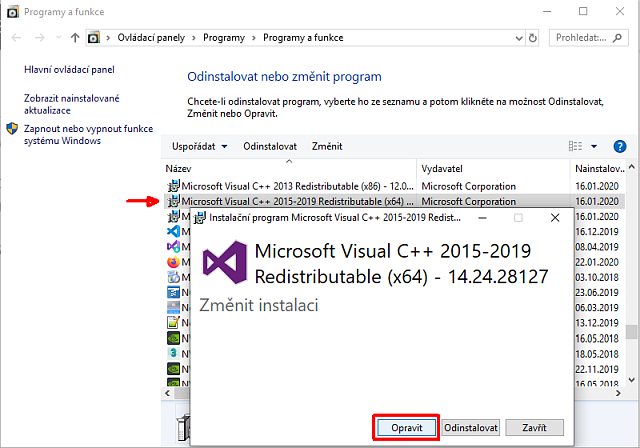This screenshot has width=640, height=448.
Task: Click the date 23.06.2019 in the list
Action: tap(597, 293)
